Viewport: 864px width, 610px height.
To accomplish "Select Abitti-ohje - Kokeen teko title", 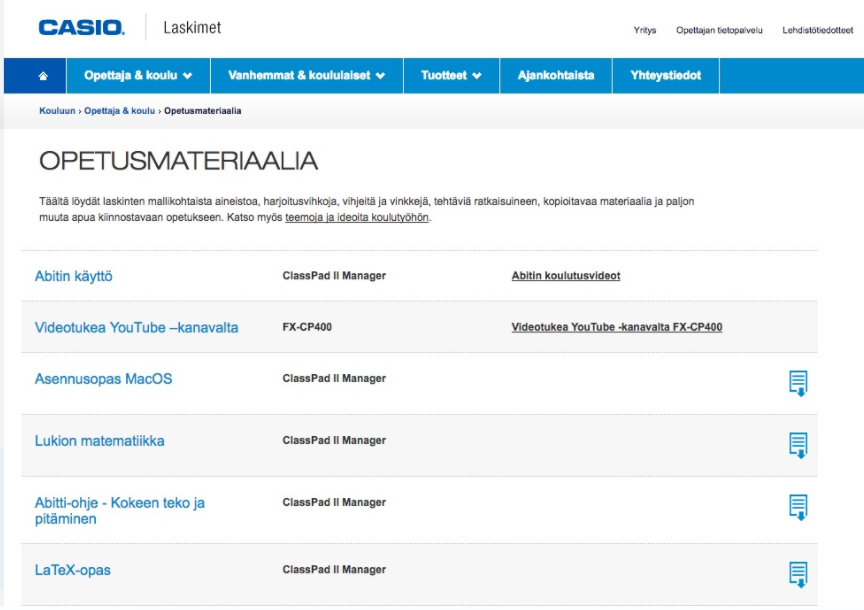I will tap(120, 511).
